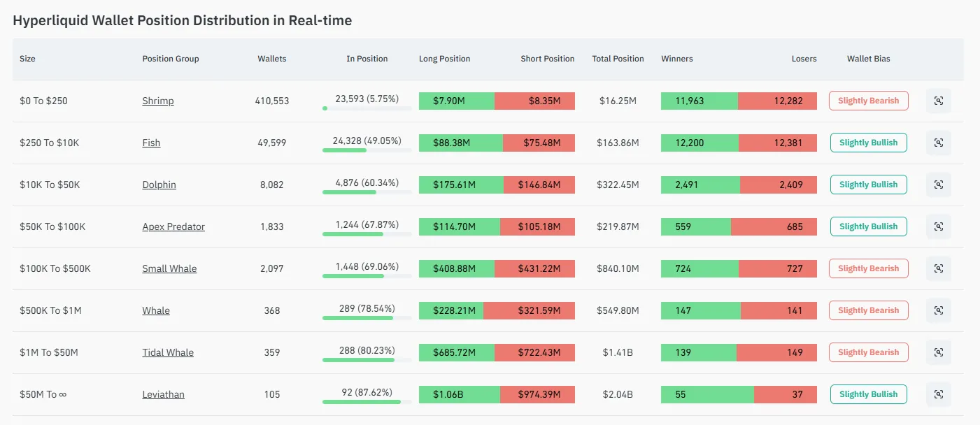Click the Whale short position $321.59M bar

point(529,310)
